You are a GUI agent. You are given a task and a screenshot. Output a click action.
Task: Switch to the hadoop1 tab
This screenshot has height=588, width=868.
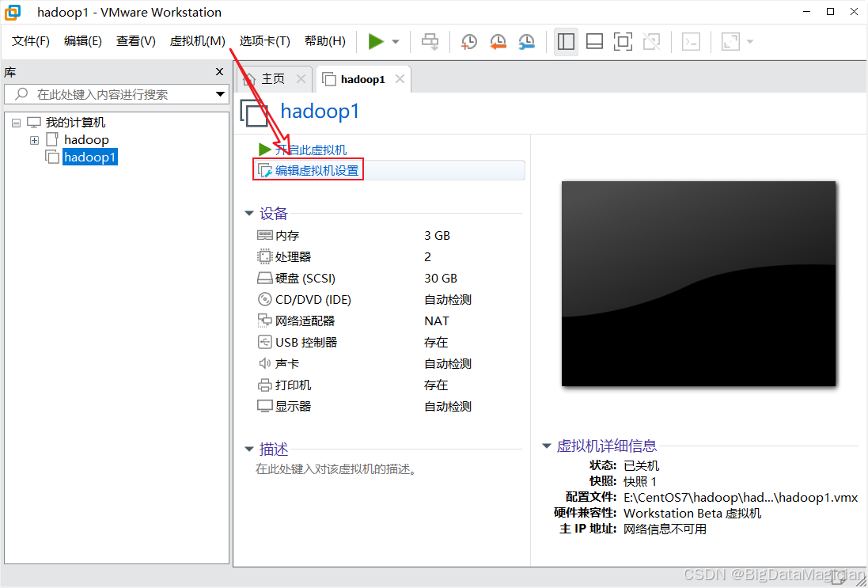pyautogui.click(x=362, y=79)
